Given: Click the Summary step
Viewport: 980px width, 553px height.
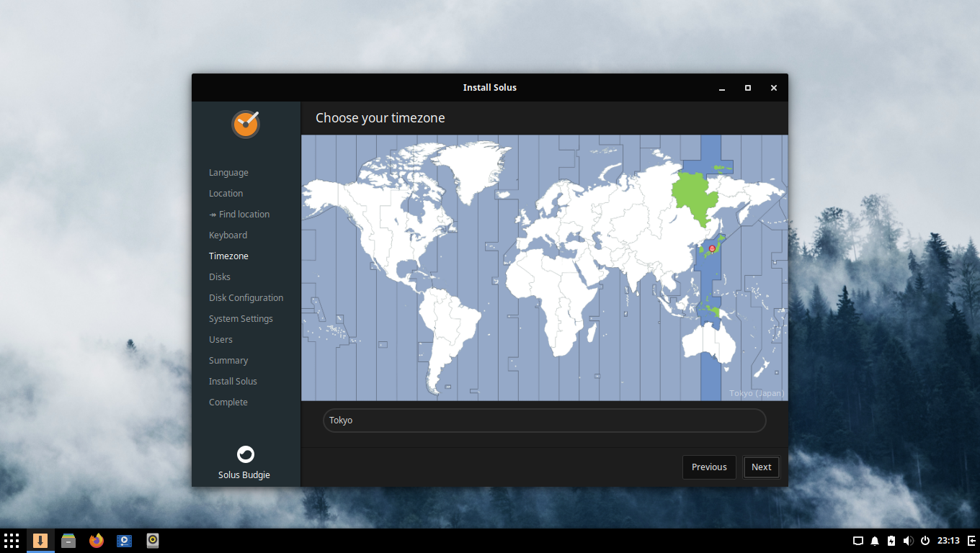Looking at the screenshot, I should (x=228, y=361).
